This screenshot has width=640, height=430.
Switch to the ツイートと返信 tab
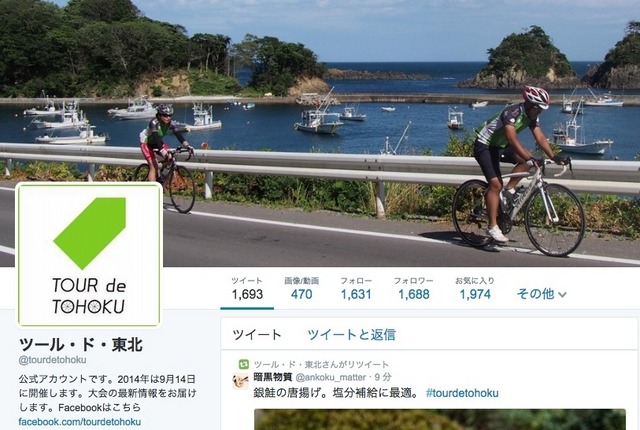[351, 335]
